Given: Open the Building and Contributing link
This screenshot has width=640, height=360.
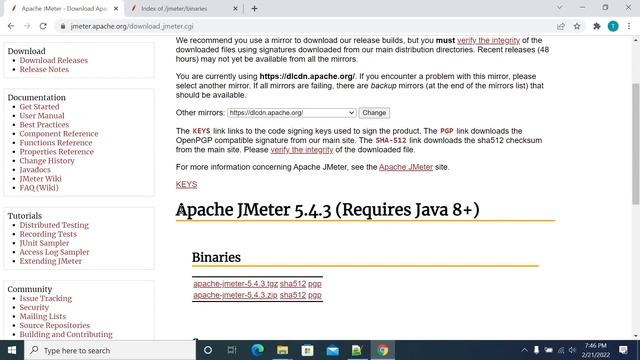Looking at the screenshot, I should (x=66, y=335).
